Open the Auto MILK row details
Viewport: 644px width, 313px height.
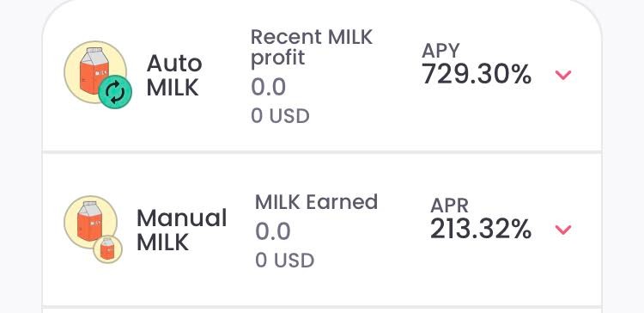(322, 76)
